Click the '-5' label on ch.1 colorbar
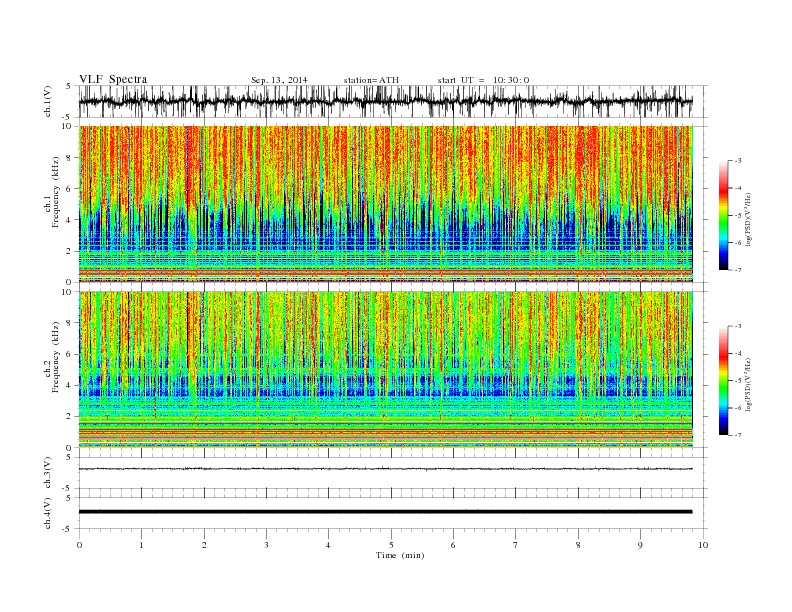 click(737, 215)
